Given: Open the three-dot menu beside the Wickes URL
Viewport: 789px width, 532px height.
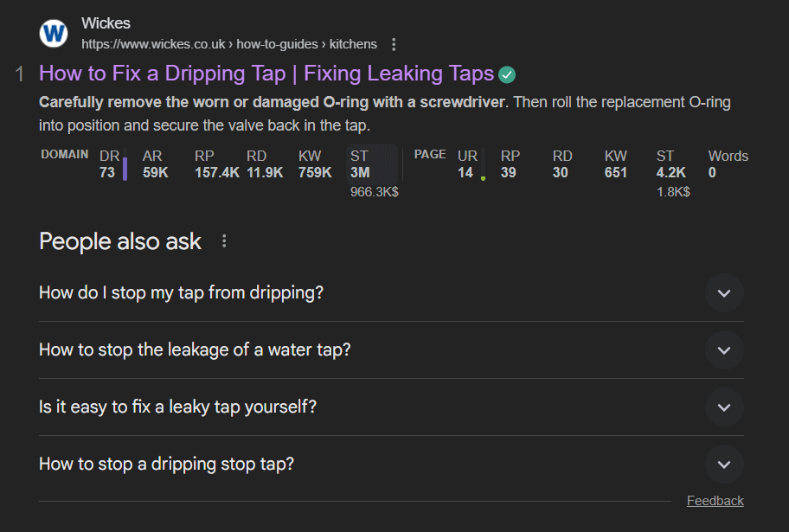Looking at the screenshot, I should click(394, 43).
